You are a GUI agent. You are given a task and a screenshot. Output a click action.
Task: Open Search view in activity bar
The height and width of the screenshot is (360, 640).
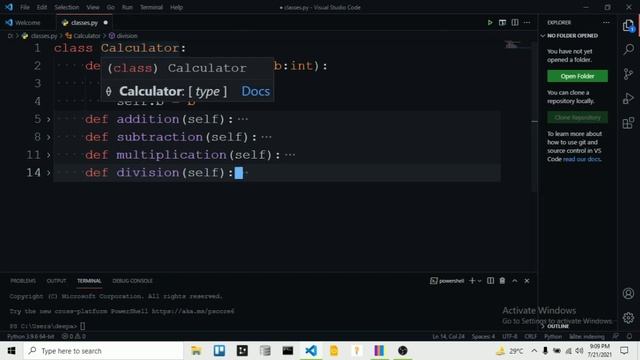629,49
